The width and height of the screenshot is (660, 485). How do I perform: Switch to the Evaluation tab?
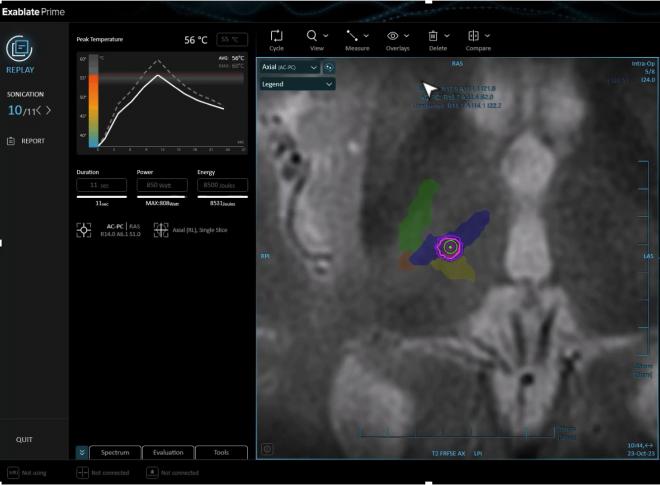coord(168,453)
